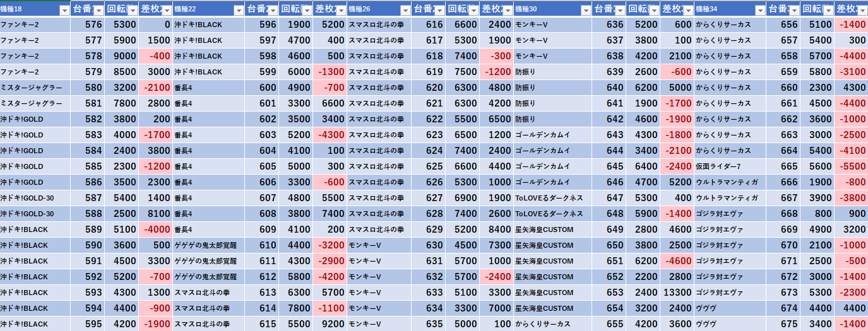Select the 番長4 cell for machine 601
868x331 pixels.
[x=208, y=103]
